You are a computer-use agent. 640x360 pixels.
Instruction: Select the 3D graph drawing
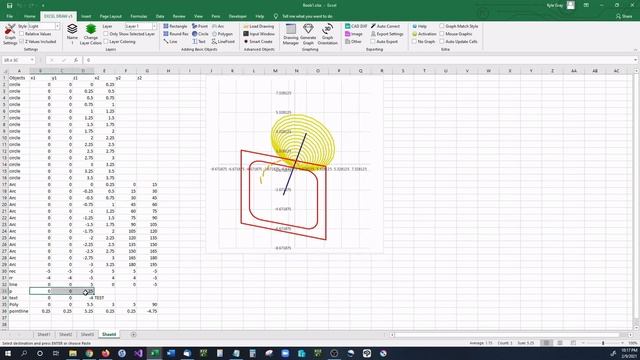click(294, 165)
